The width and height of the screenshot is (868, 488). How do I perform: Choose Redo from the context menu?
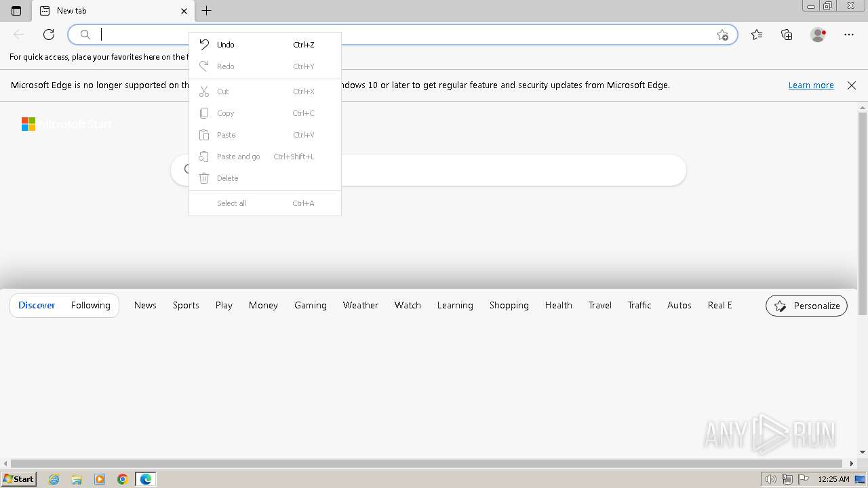click(x=264, y=66)
